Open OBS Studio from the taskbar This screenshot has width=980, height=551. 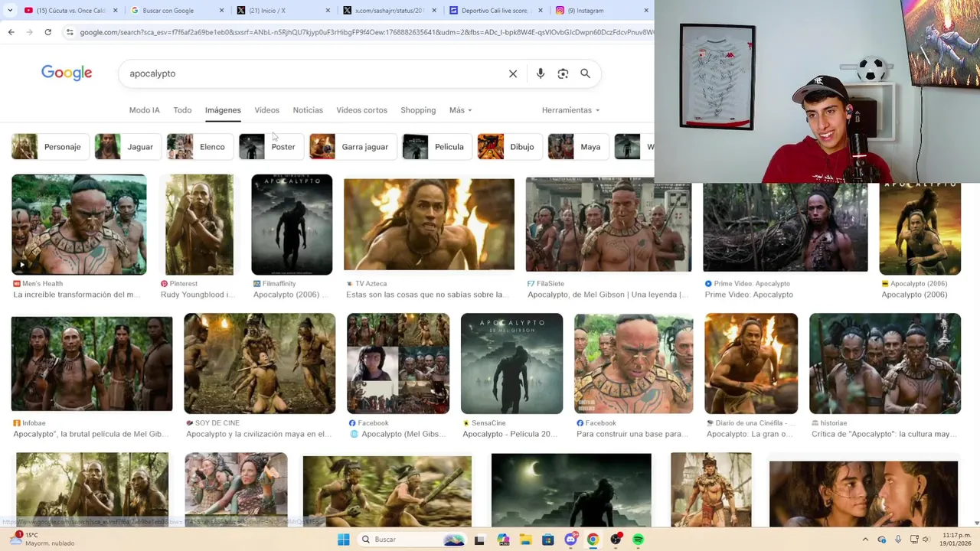coord(616,540)
